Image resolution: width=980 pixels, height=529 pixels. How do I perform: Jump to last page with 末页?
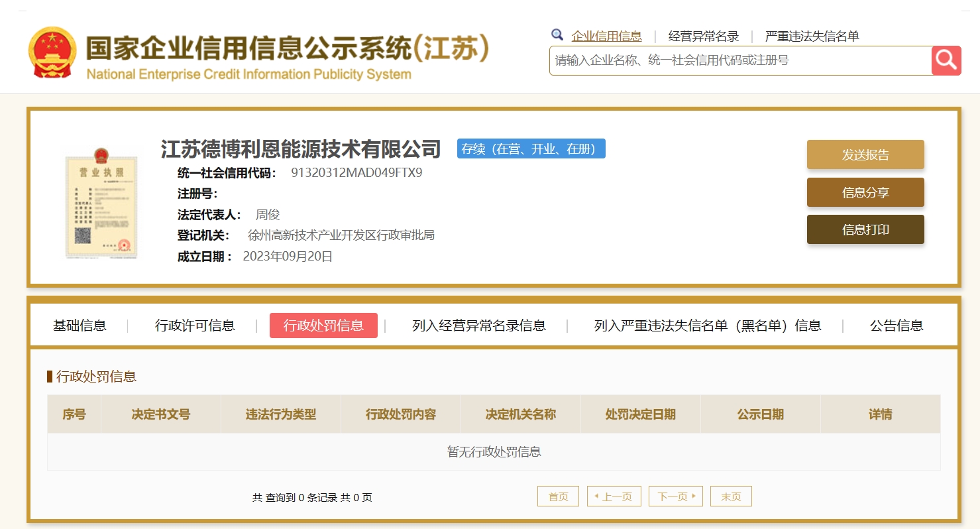731,497
